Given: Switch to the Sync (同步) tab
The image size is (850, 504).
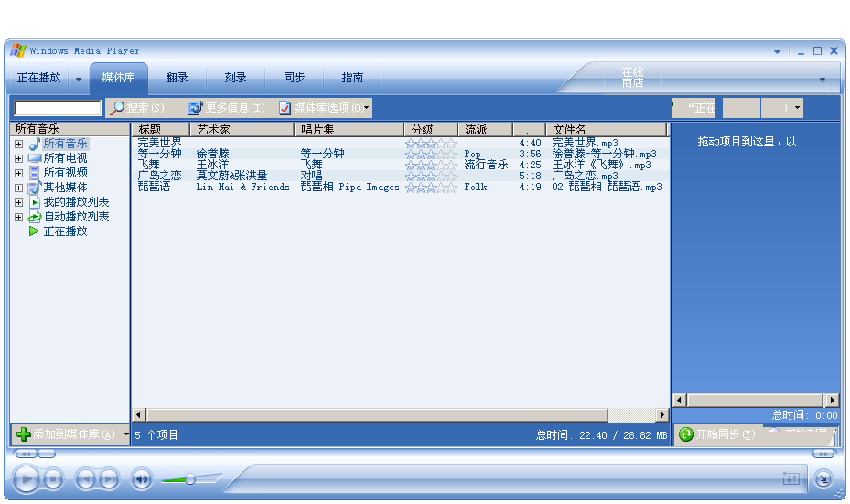Looking at the screenshot, I should pos(294,78).
